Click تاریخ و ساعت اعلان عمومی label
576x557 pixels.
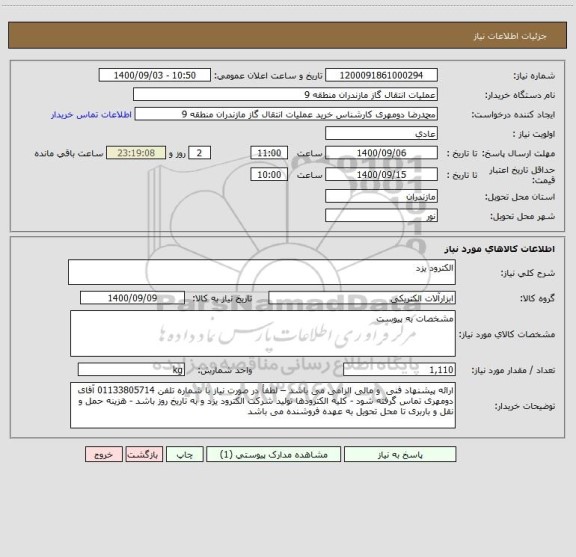(269, 76)
